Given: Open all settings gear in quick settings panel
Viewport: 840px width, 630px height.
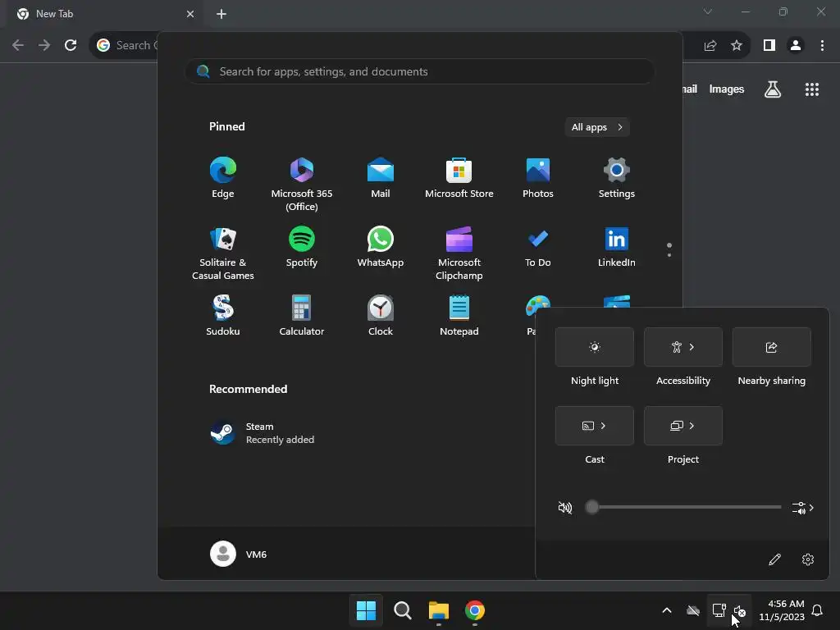Looking at the screenshot, I should pos(808,559).
